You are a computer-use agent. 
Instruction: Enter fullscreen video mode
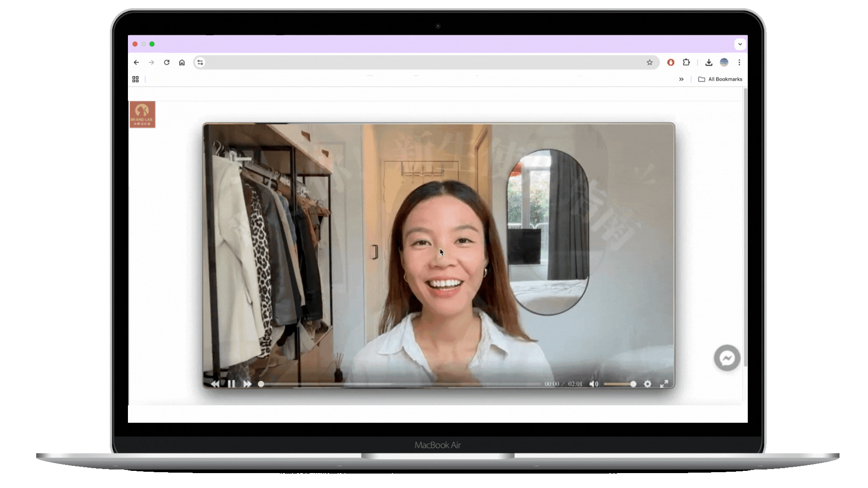pos(664,384)
